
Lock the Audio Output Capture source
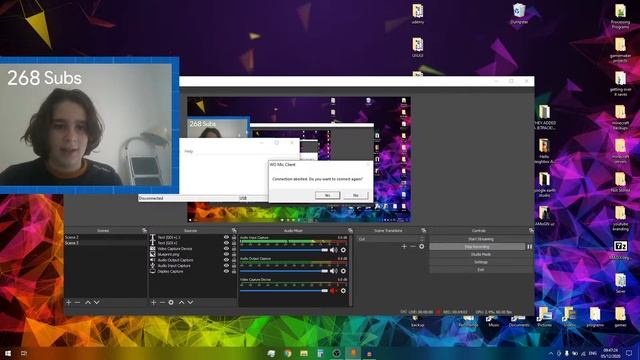pyautogui.click(x=234, y=260)
